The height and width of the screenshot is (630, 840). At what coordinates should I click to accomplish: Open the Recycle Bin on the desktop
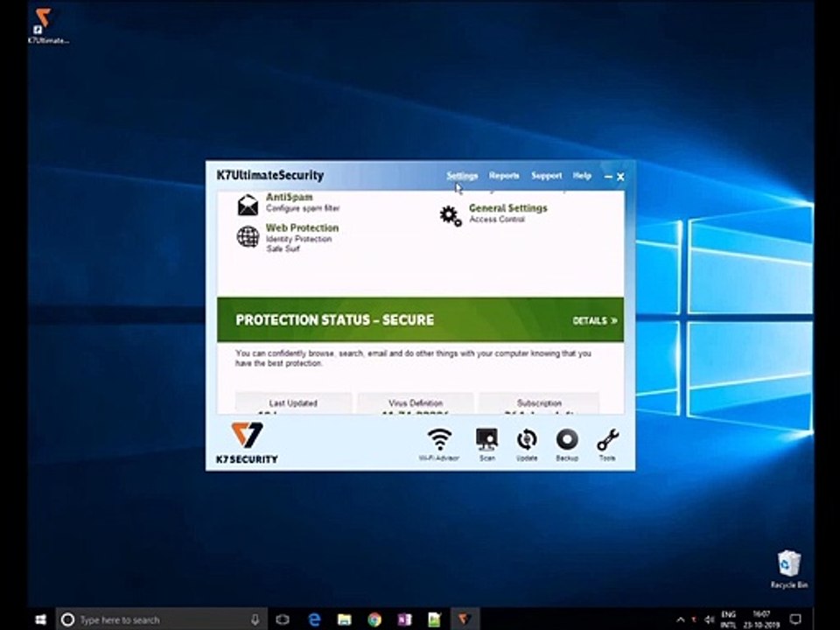tap(788, 569)
